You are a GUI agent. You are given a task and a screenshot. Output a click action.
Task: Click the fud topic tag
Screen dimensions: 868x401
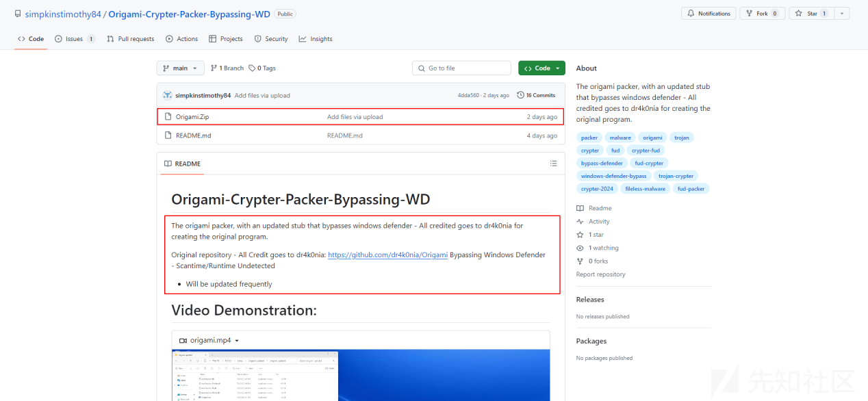615,151
